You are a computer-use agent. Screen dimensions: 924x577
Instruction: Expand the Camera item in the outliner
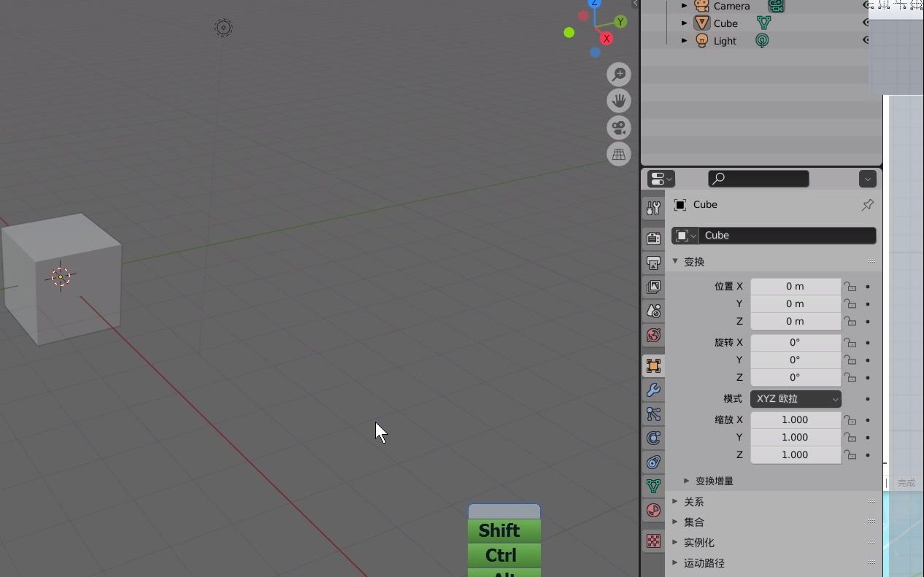(685, 6)
